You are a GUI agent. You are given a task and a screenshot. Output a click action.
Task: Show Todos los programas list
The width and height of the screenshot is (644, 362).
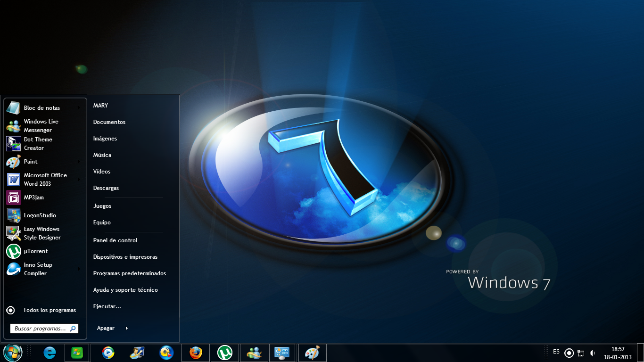coord(45,310)
